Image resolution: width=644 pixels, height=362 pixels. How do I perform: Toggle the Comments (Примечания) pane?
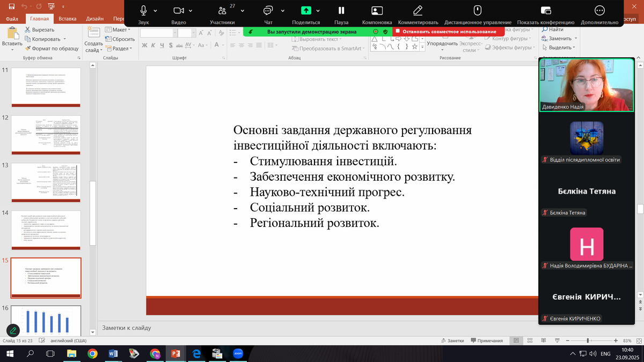point(487,341)
